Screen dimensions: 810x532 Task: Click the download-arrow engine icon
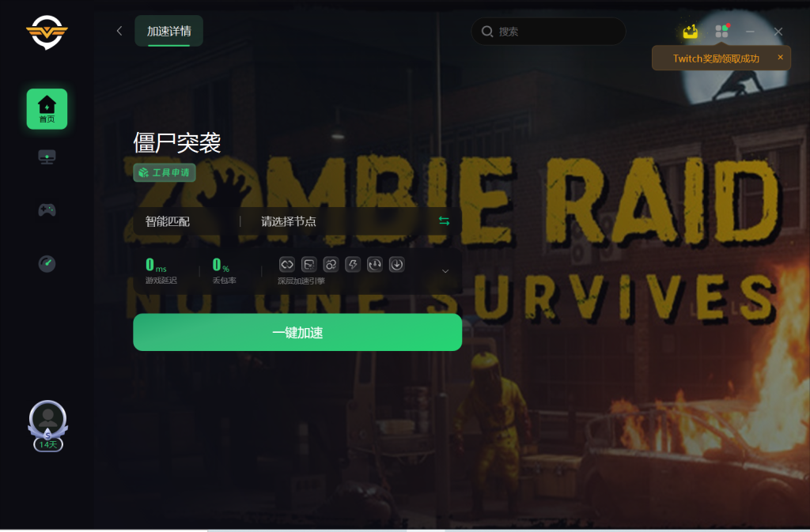click(x=397, y=265)
